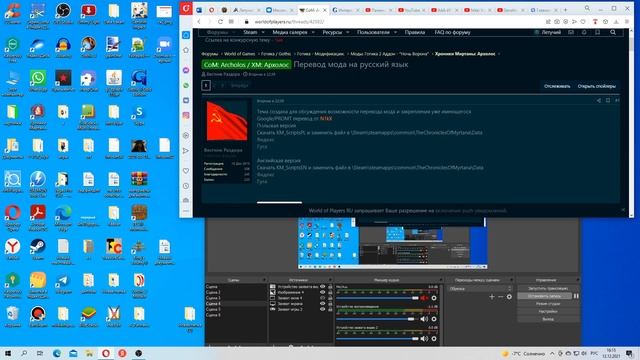
Task: Open forum notifications bell icon
Action: [x=584, y=32]
